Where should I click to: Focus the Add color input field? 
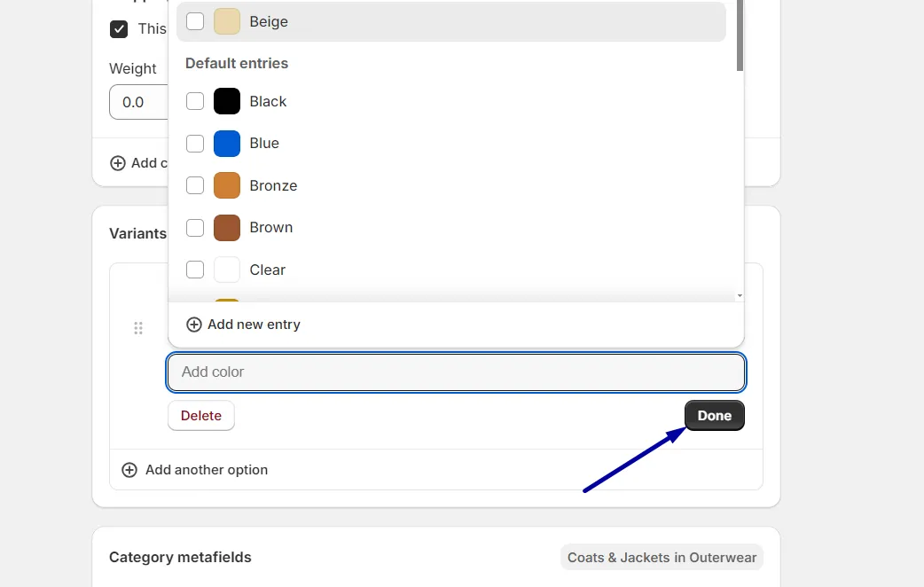click(x=456, y=372)
